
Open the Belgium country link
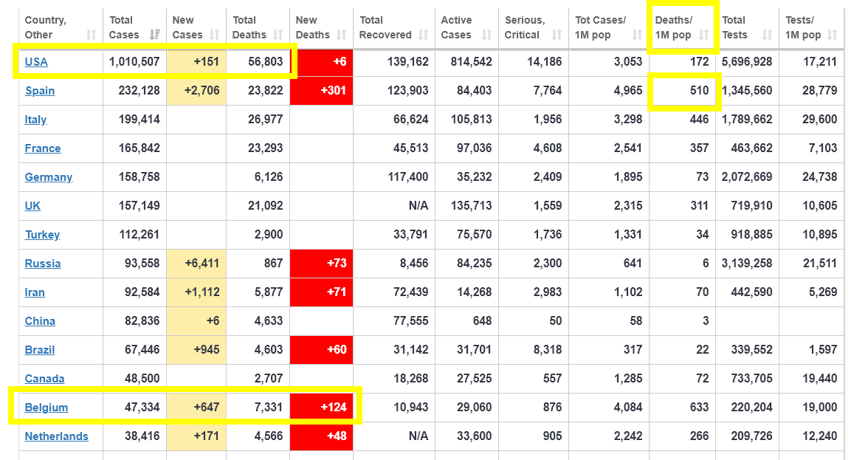46,408
